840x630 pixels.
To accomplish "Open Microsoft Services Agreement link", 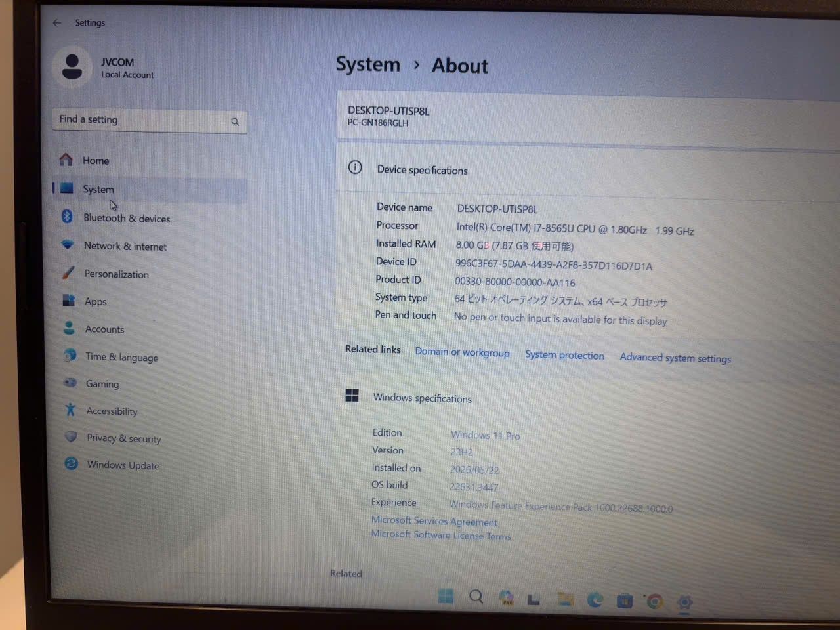I will coord(434,521).
